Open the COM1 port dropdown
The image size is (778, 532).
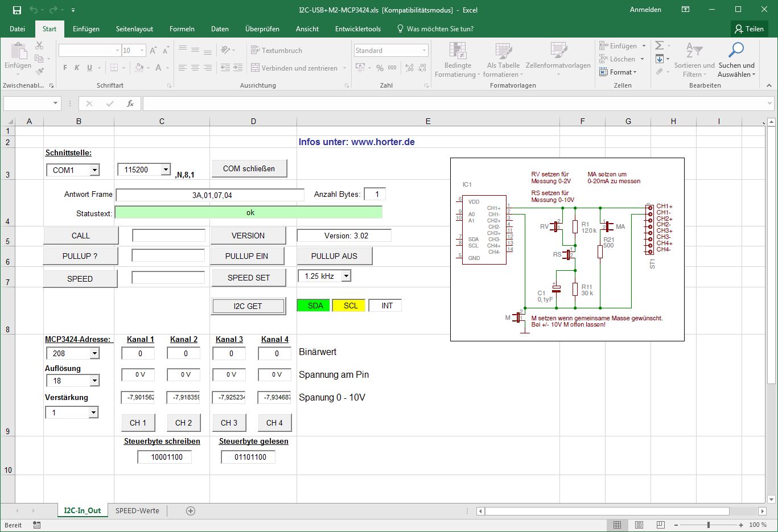click(94, 170)
